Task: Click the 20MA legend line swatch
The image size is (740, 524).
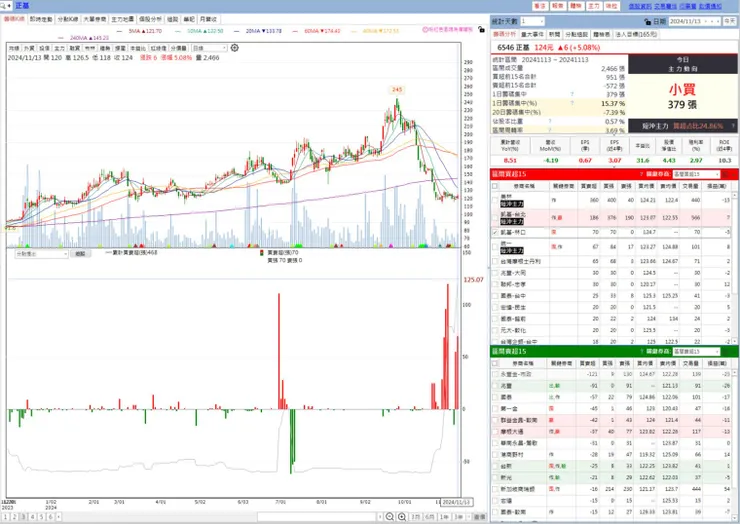Action: pos(236,31)
